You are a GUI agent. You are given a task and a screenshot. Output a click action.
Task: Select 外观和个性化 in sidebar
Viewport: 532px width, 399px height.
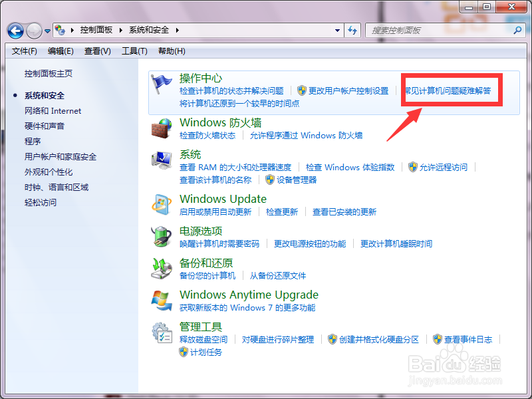tap(49, 172)
